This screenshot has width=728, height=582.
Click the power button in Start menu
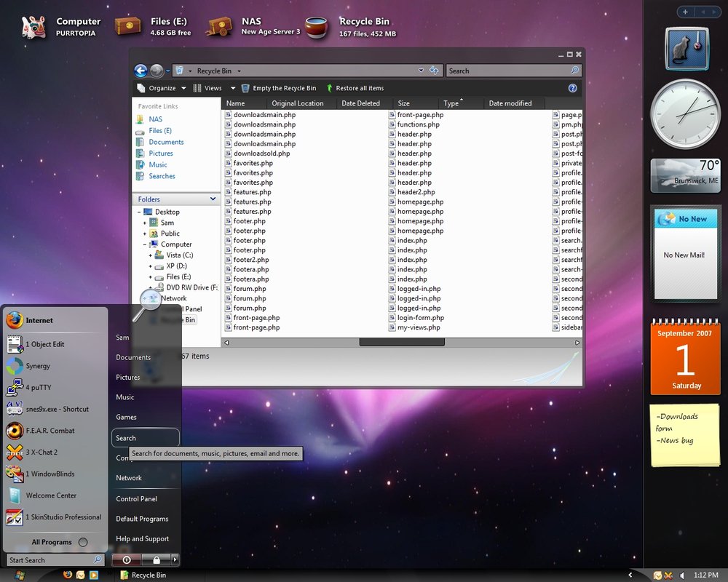click(127, 559)
